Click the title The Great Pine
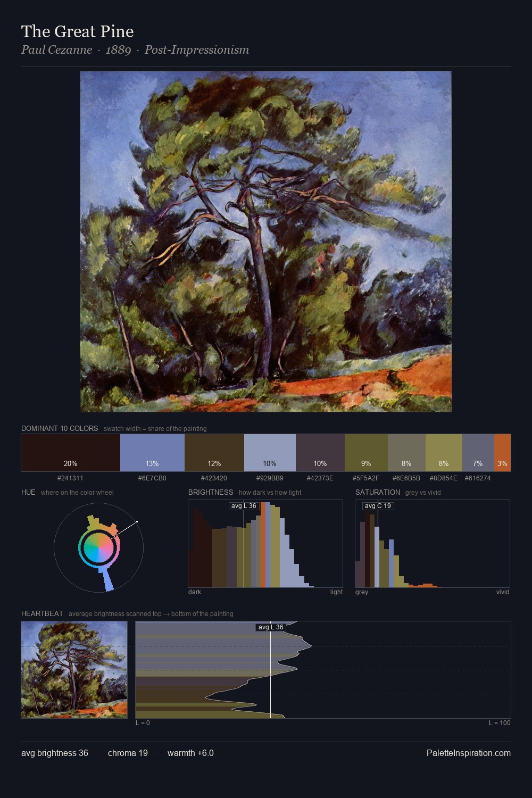This screenshot has width=532, height=798. [78, 31]
